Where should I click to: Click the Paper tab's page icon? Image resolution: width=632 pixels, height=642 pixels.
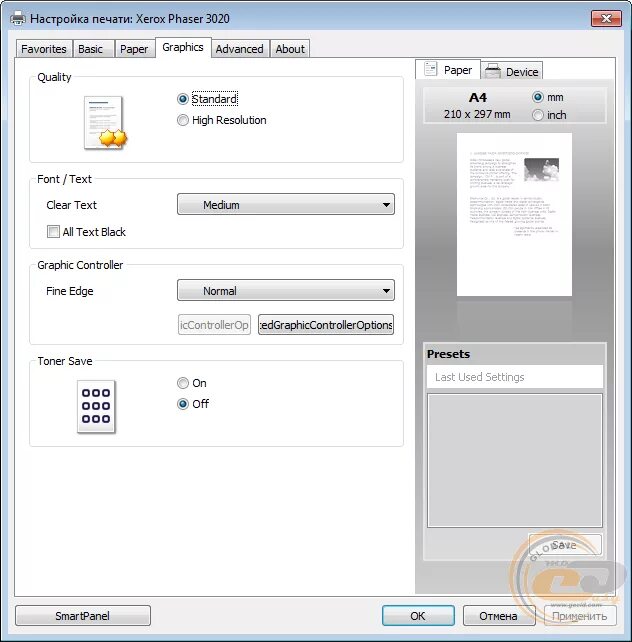(x=430, y=69)
